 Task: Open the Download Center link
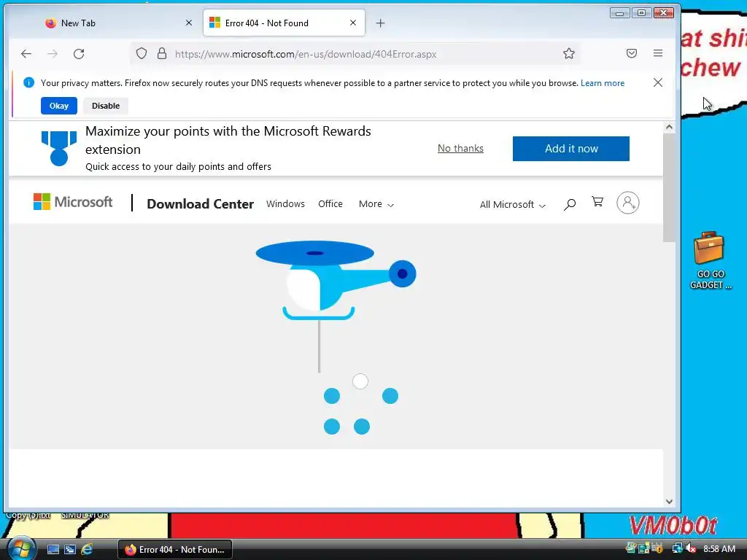click(200, 204)
